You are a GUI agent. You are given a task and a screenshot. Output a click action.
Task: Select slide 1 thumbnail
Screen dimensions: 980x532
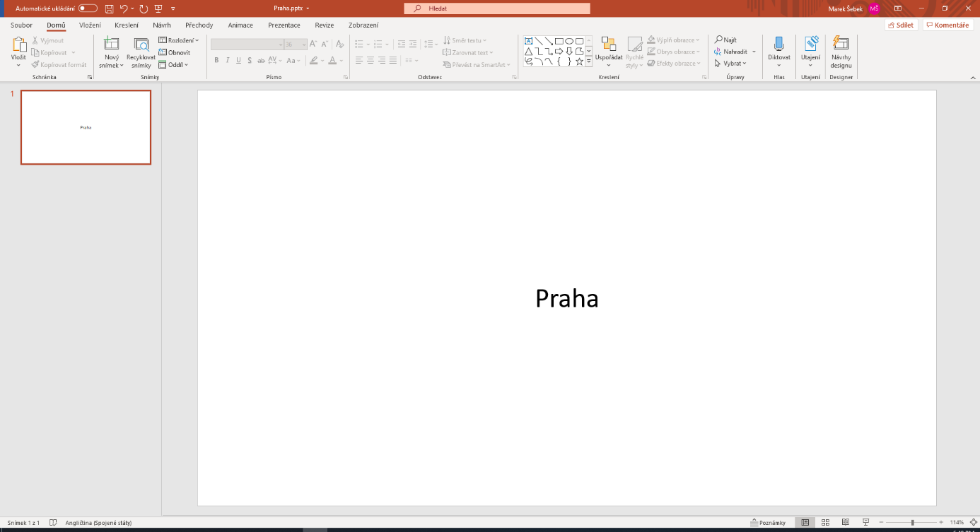[x=85, y=127]
